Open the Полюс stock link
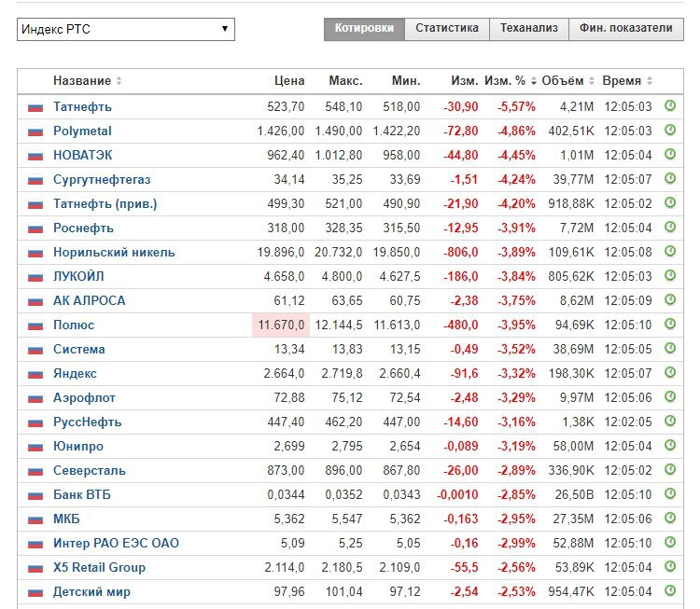Screen dimensions: 700x609 pyautogui.click(x=74, y=325)
